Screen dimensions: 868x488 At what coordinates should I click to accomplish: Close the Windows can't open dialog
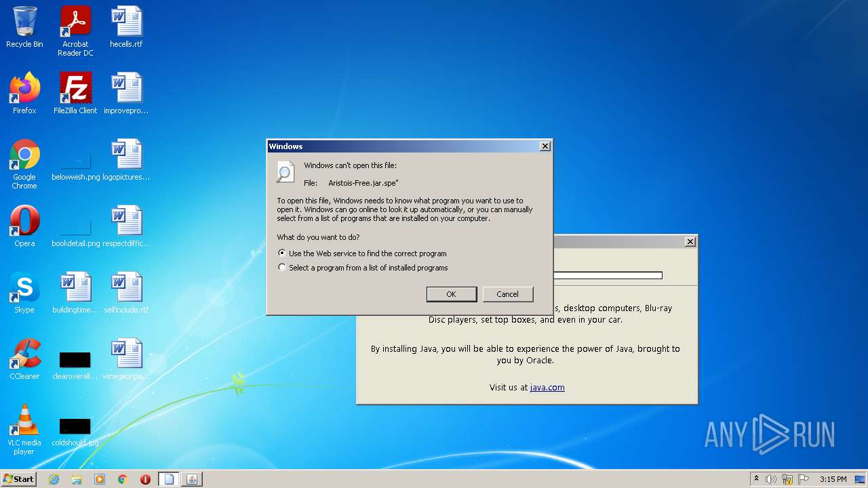[x=545, y=146]
